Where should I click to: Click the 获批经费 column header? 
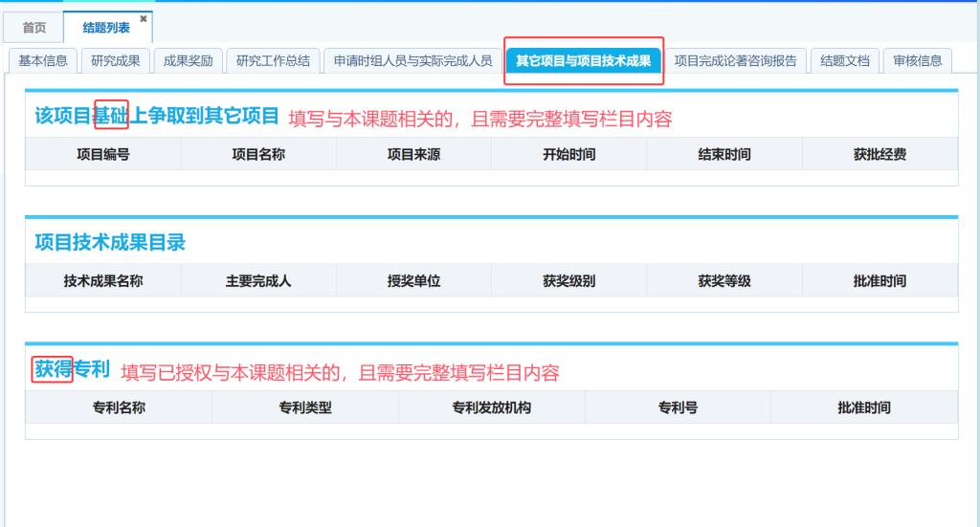(x=880, y=154)
